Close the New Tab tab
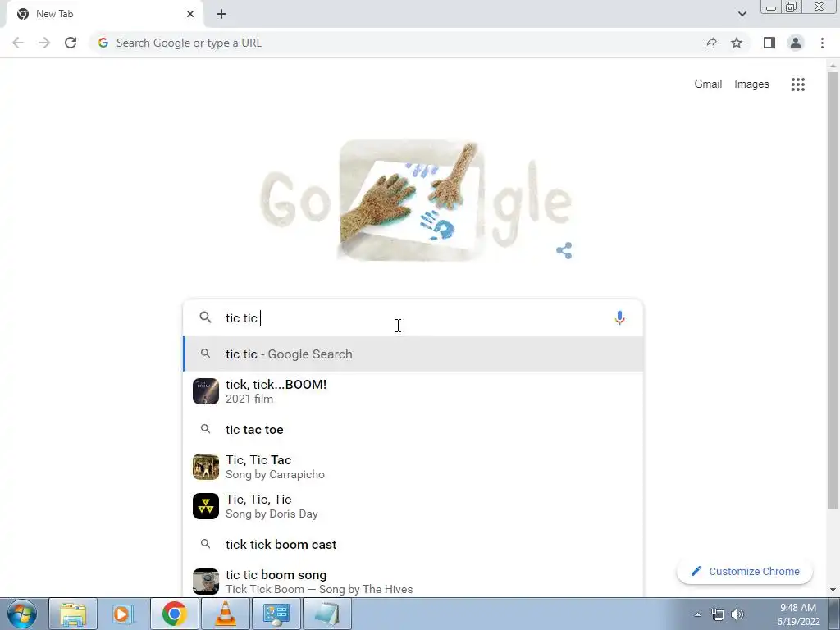The width and height of the screenshot is (840, 630). pos(190,14)
